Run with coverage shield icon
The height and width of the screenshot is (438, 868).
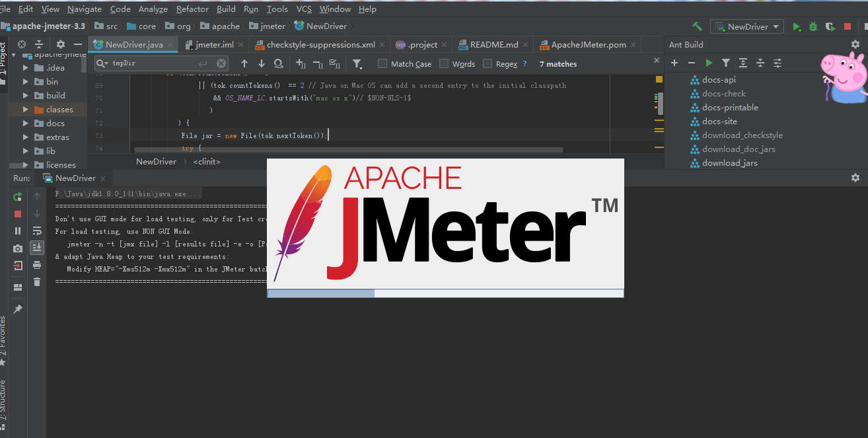coord(830,26)
